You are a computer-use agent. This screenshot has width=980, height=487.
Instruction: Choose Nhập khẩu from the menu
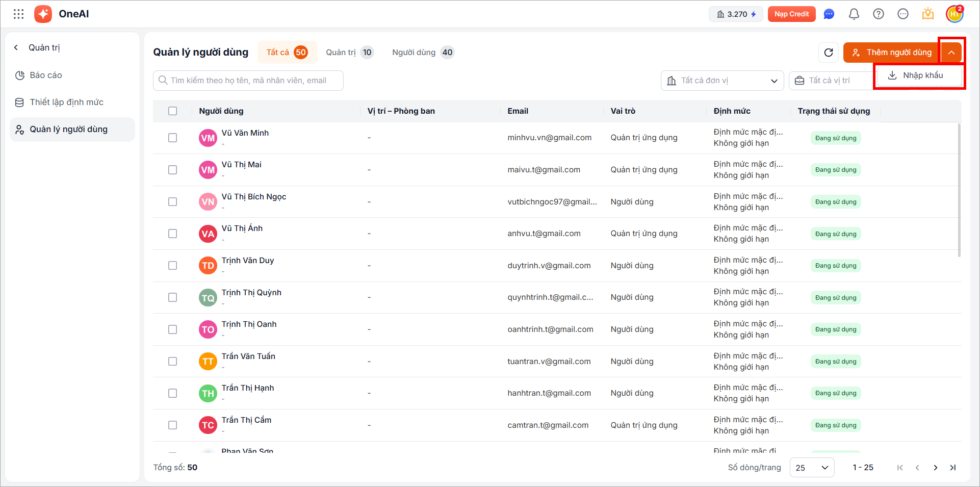[918, 75]
